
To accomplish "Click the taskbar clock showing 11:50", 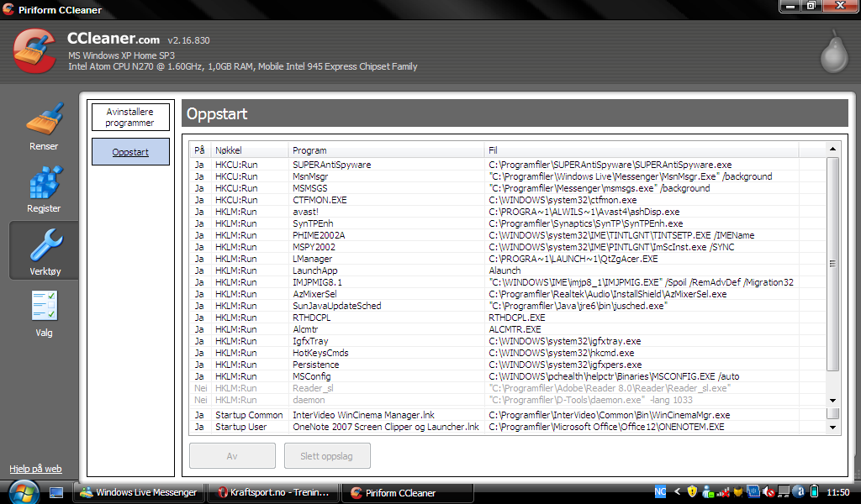I will [838, 492].
